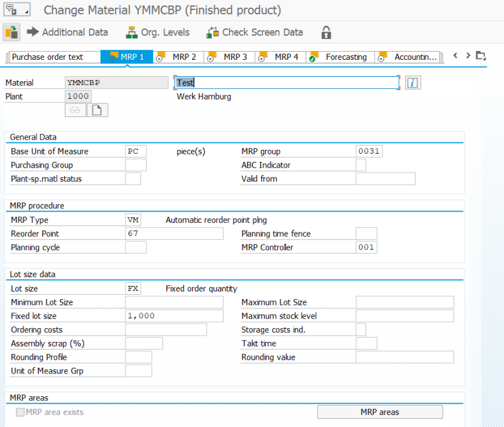Click the Takt time field
Screen dimensions: 504x427
click(366, 343)
